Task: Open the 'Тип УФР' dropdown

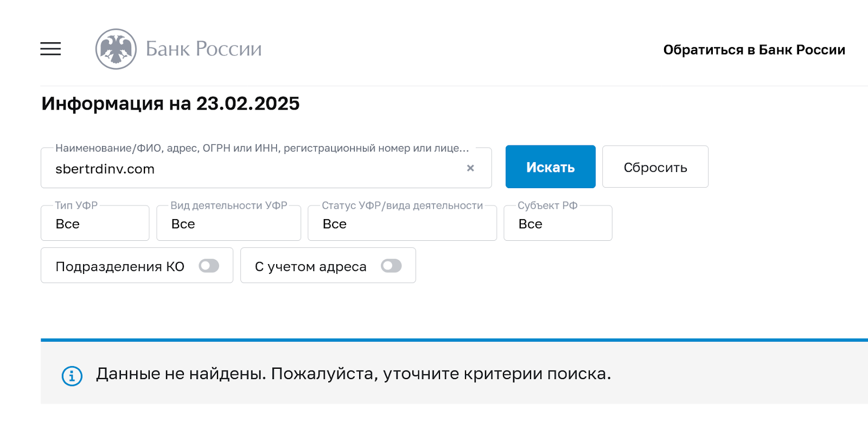Action: (95, 223)
